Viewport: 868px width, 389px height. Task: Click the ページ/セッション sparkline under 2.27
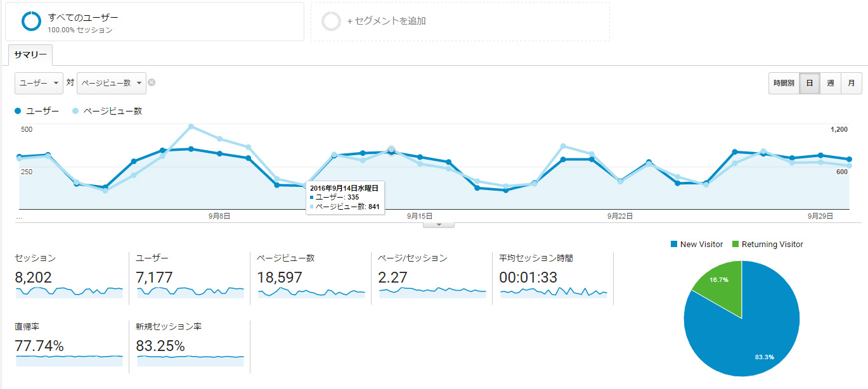click(432, 292)
